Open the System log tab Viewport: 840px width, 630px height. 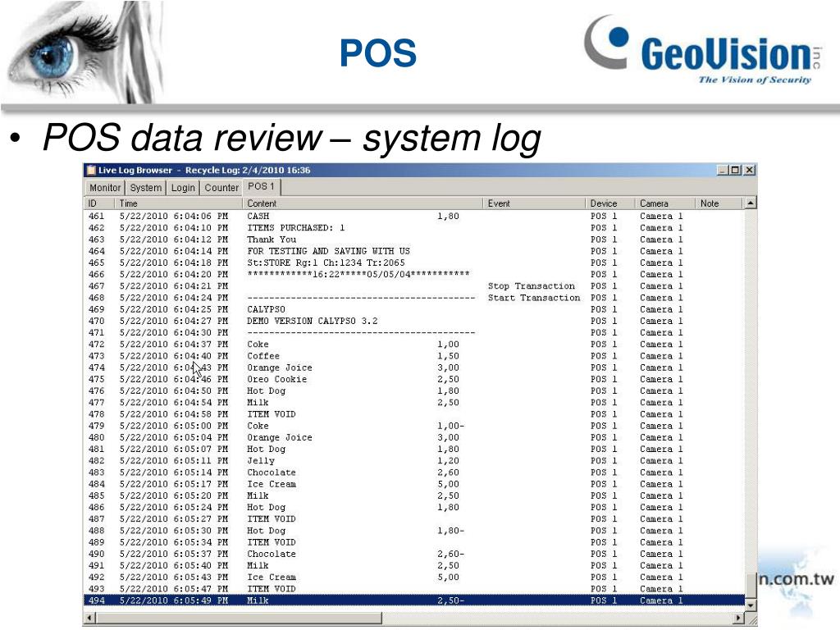tap(146, 188)
